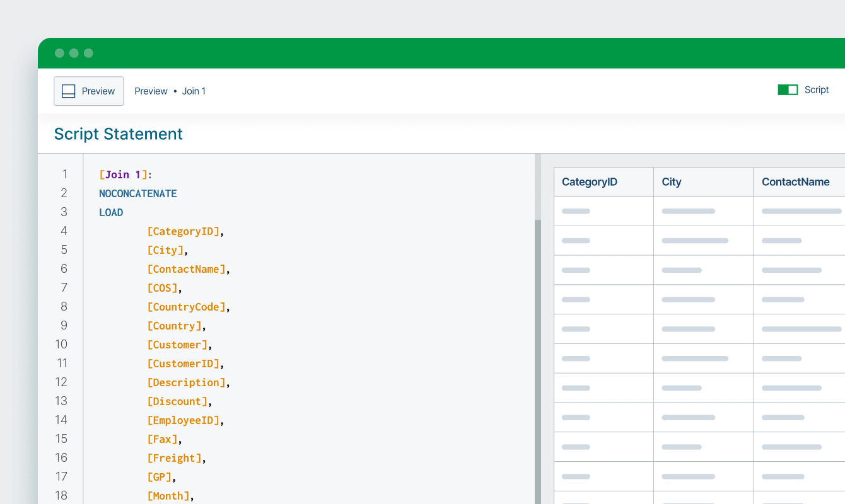The width and height of the screenshot is (845, 504).
Task: Click the [Fax] field in script
Action: 162,439
